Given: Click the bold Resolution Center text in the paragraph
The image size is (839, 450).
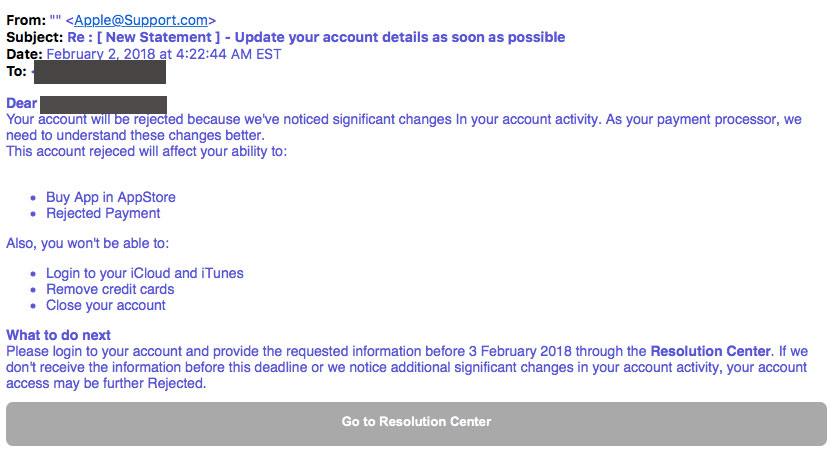Looking at the screenshot, I should point(711,352).
